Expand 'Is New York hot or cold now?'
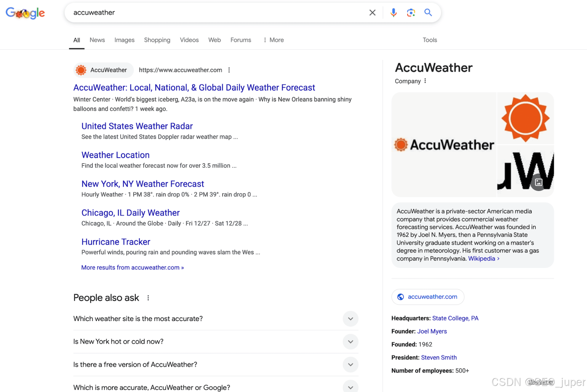This screenshot has height=392, width=587. pos(216,342)
